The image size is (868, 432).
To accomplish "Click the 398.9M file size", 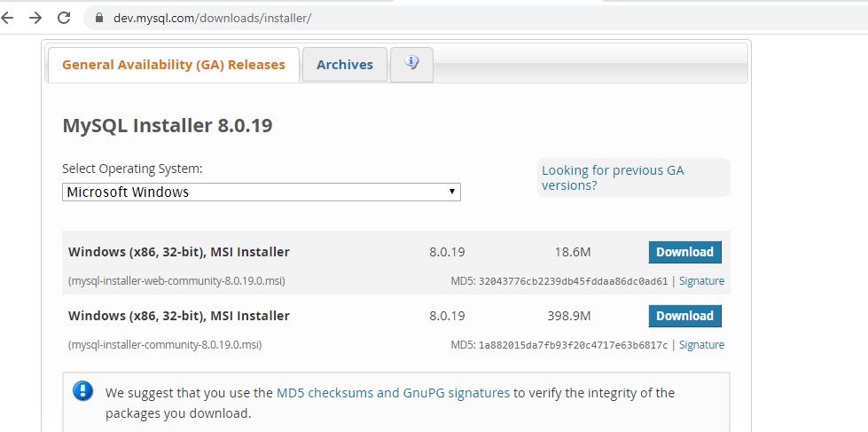I will [569, 316].
